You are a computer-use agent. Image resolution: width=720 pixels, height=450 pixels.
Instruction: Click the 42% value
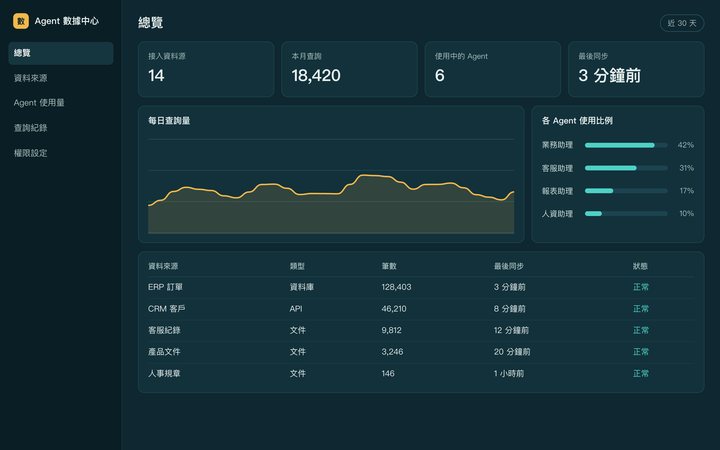click(686, 145)
